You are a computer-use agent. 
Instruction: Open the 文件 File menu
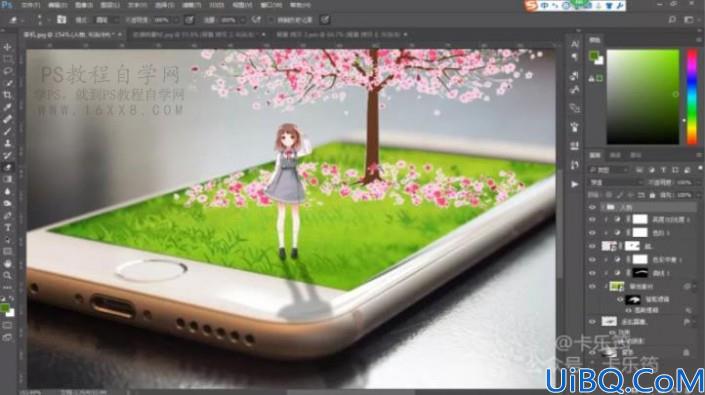31,5
